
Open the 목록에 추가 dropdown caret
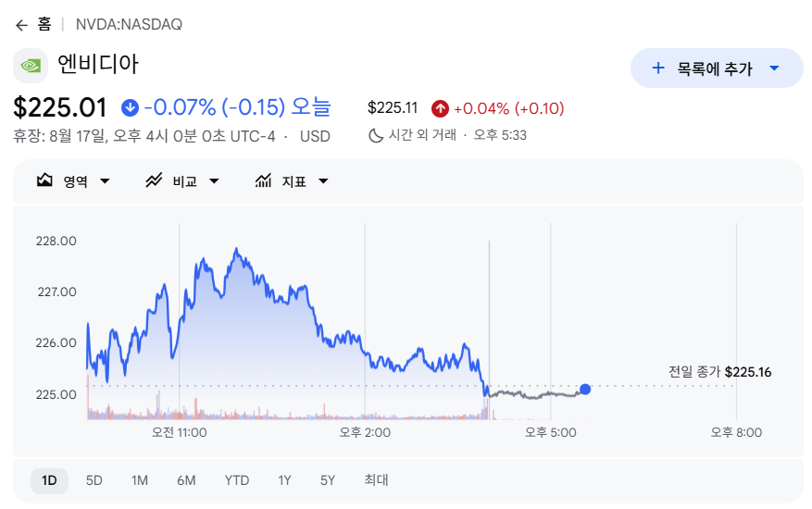click(x=775, y=68)
